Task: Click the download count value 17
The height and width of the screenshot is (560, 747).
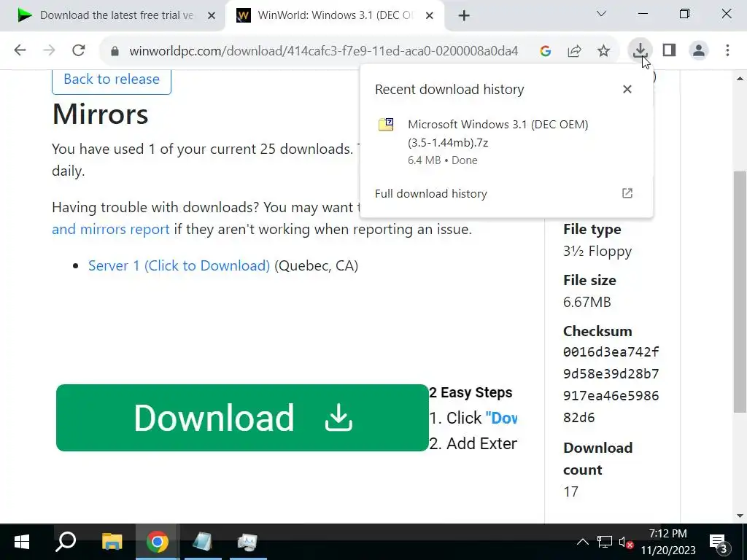Action: pyautogui.click(x=570, y=491)
